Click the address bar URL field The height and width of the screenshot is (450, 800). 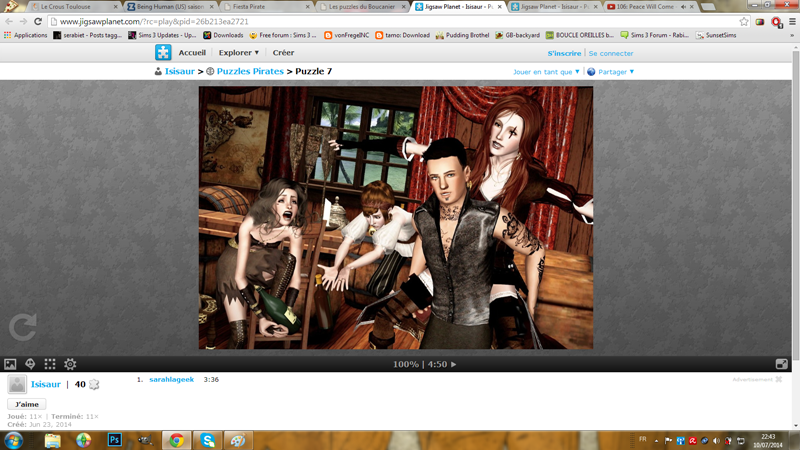tap(393, 21)
